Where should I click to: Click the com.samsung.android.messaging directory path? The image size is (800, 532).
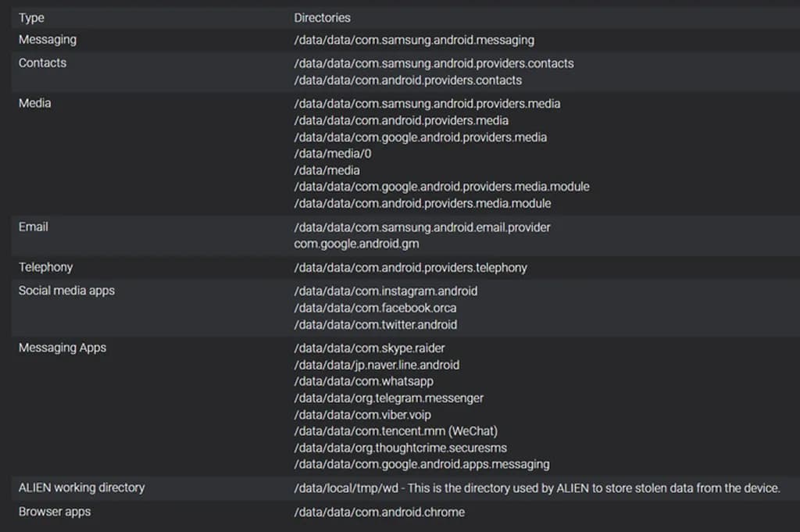click(x=414, y=40)
